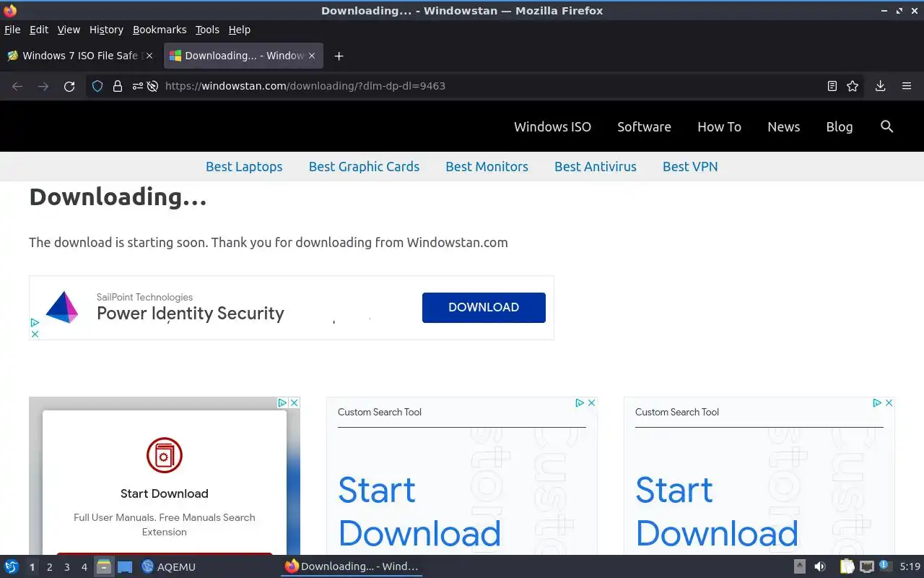
Task: Click the 'Power Identity Security' ad text
Action: click(191, 314)
